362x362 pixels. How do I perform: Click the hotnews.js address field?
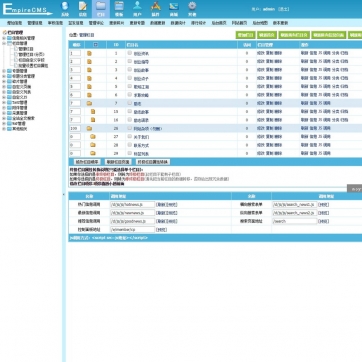[132, 204]
